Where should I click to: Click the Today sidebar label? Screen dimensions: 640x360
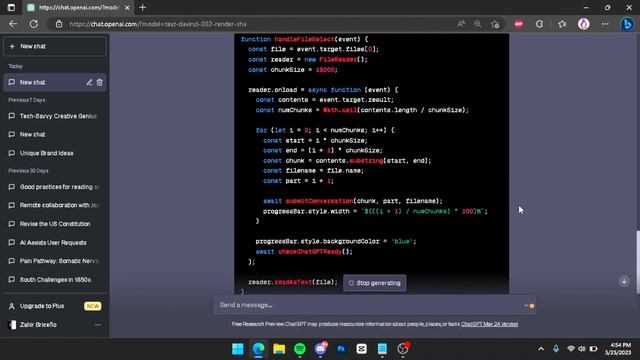click(x=16, y=66)
